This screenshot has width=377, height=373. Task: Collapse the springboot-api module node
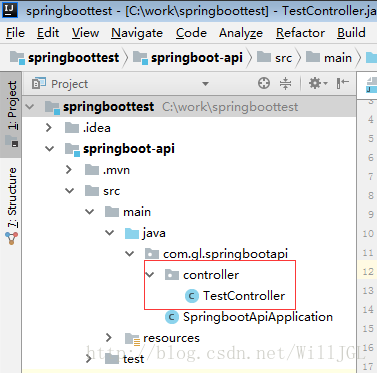click(50, 149)
